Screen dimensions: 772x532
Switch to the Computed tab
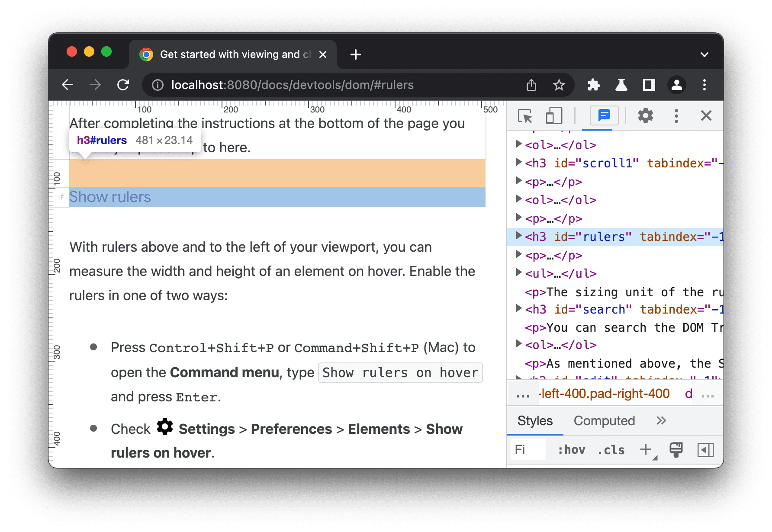coord(604,421)
